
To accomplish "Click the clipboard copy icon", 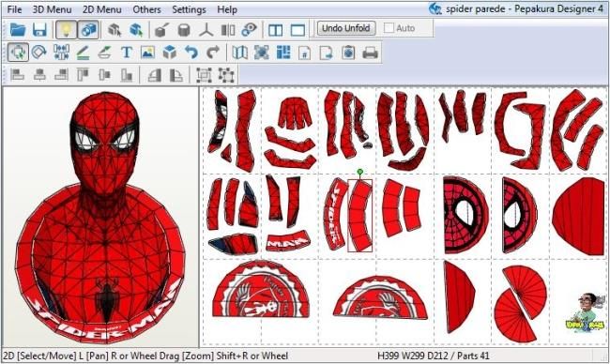I will (x=348, y=53).
